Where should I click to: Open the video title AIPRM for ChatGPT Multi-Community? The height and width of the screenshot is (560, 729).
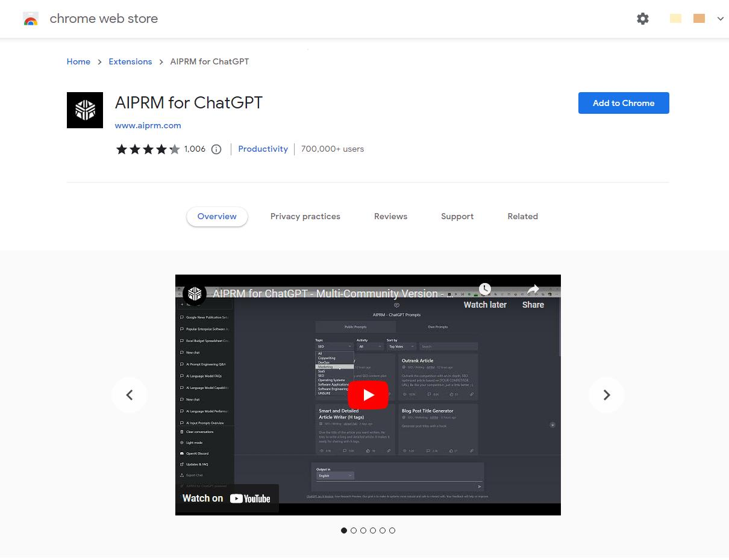click(333, 294)
